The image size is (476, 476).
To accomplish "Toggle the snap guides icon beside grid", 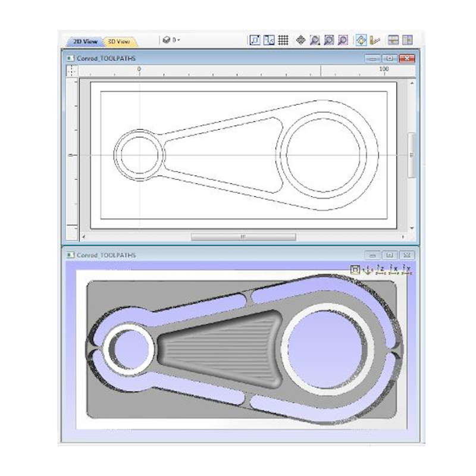I will (x=269, y=40).
